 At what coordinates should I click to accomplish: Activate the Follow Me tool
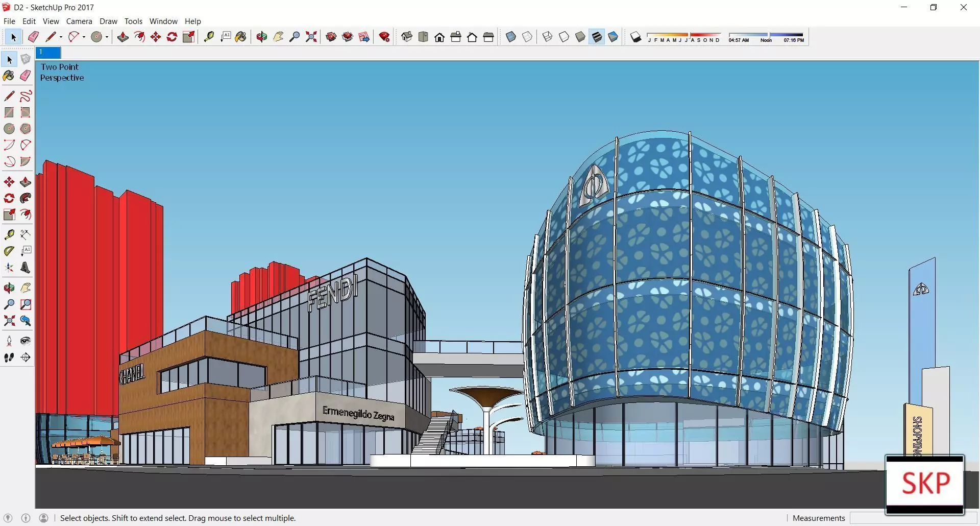[x=26, y=198]
